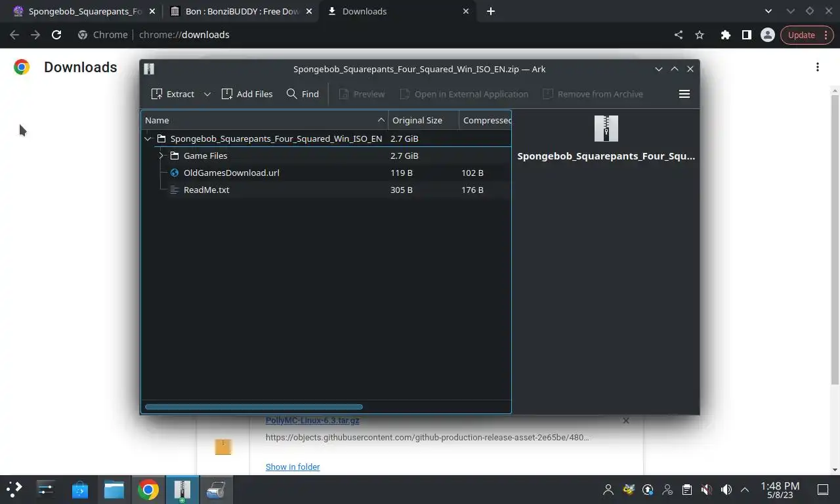Click the Downloads page vertical scrollbar
Screen dimensions: 840x504
click(x=835, y=240)
